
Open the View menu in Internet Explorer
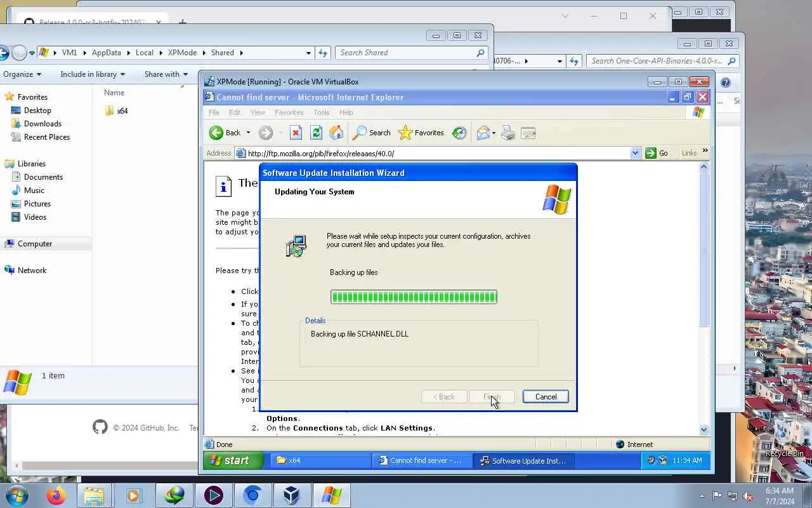click(x=258, y=112)
